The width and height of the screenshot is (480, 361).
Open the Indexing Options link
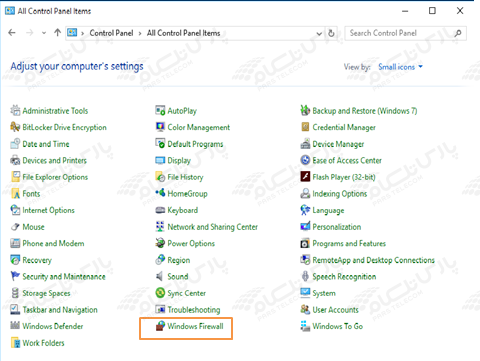340,194
